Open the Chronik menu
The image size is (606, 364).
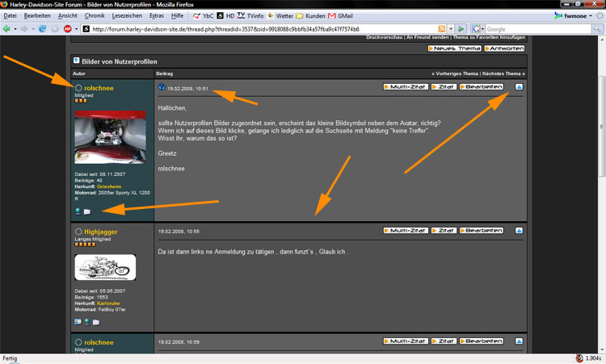(94, 15)
